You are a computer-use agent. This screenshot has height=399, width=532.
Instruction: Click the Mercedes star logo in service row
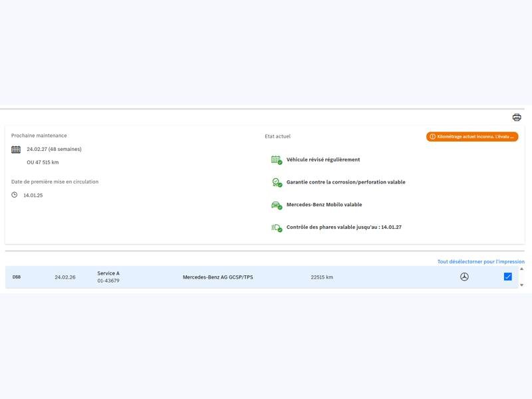(x=464, y=277)
